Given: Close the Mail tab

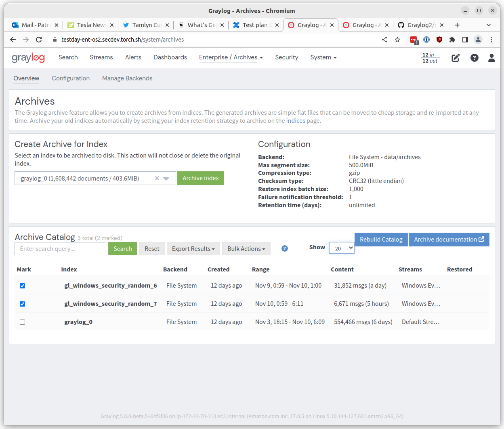Looking at the screenshot, I should coord(57,25).
